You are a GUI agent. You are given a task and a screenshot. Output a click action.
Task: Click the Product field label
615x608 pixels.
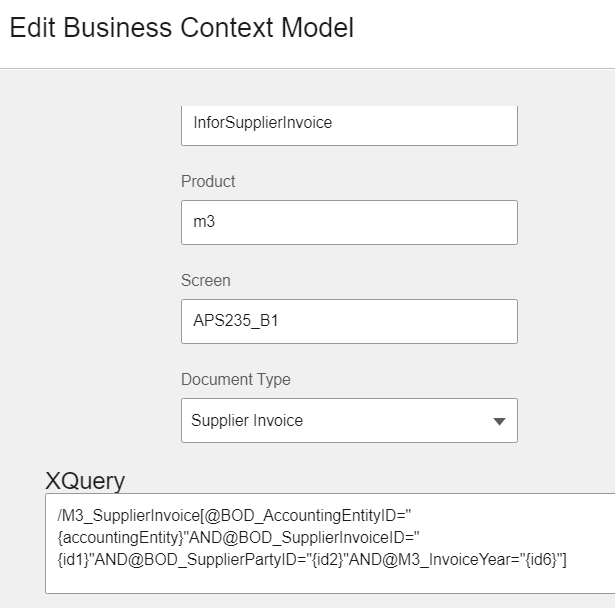[x=208, y=182]
